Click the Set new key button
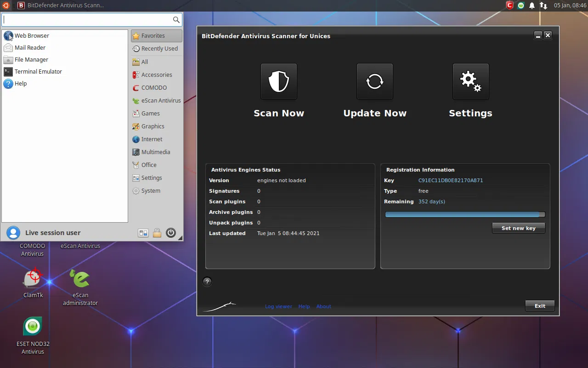 519,228
